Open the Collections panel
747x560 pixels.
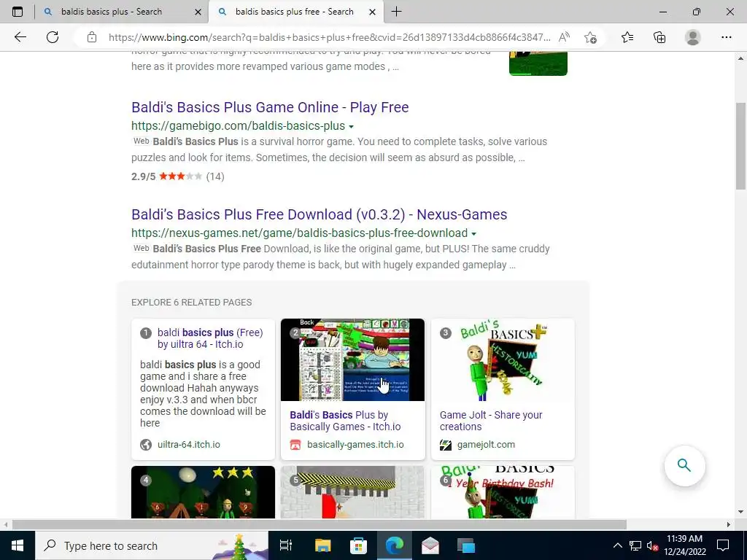[x=659, y=37]
